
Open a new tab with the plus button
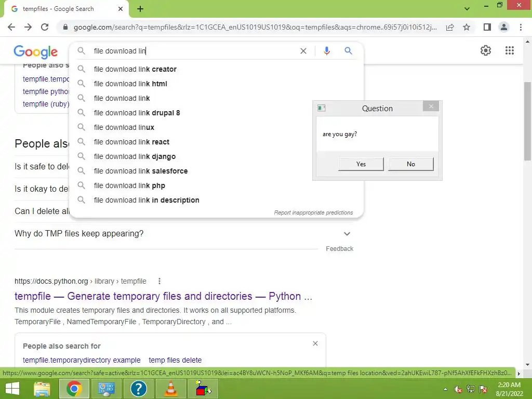[x=140, y=9]
